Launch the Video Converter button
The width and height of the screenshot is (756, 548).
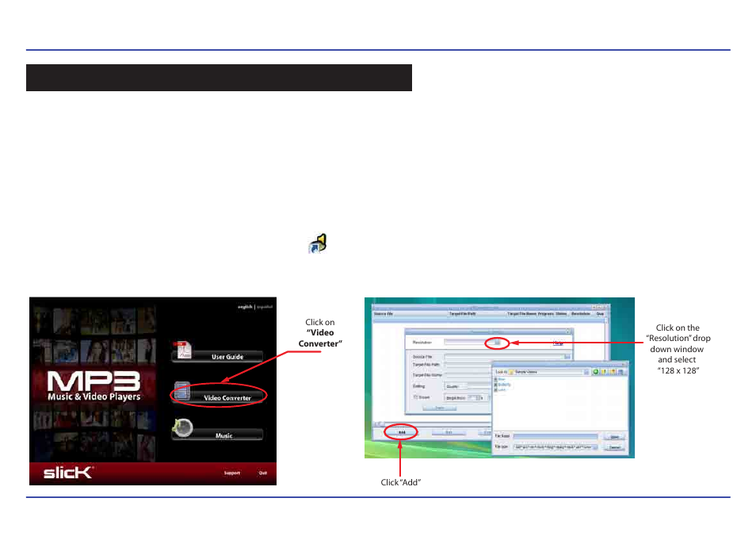point(217,397)
